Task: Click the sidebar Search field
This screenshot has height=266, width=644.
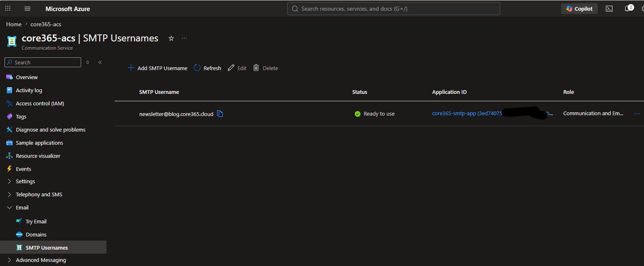Action: pyautogui.click(x=43, y=62)
